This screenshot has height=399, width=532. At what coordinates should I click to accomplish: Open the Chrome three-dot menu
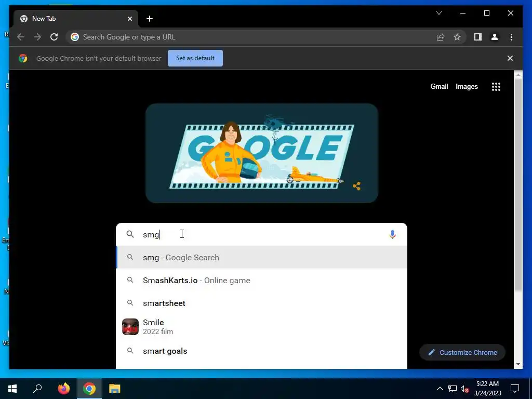pos(511,37)
